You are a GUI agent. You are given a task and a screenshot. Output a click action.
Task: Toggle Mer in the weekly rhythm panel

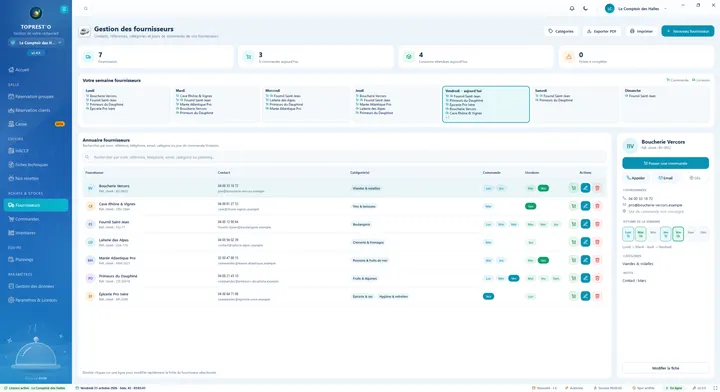[653, 234]
